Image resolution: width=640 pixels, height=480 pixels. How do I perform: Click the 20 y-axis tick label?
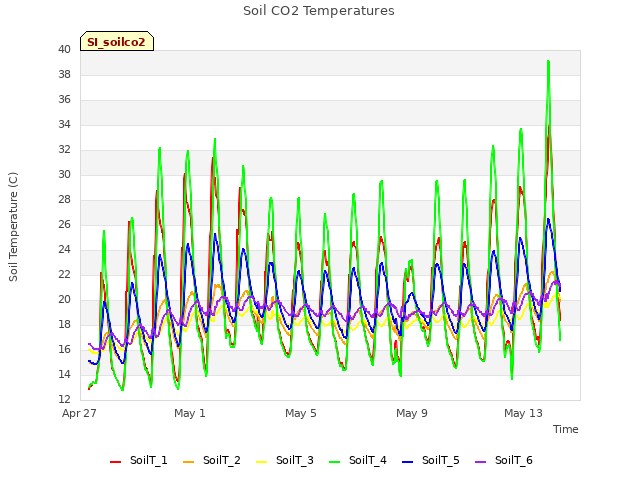pyautogui.click(x=64, y=300)
